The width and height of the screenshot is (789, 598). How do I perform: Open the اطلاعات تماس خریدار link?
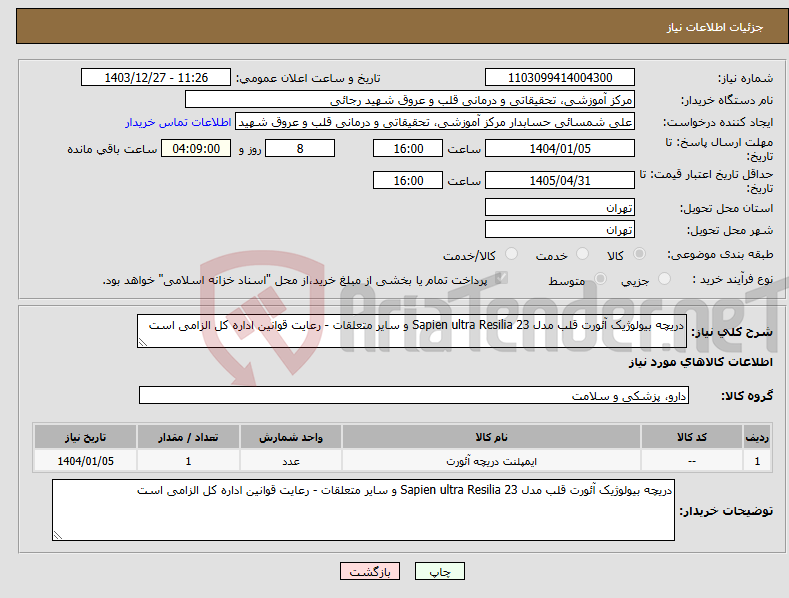point(178,122)
